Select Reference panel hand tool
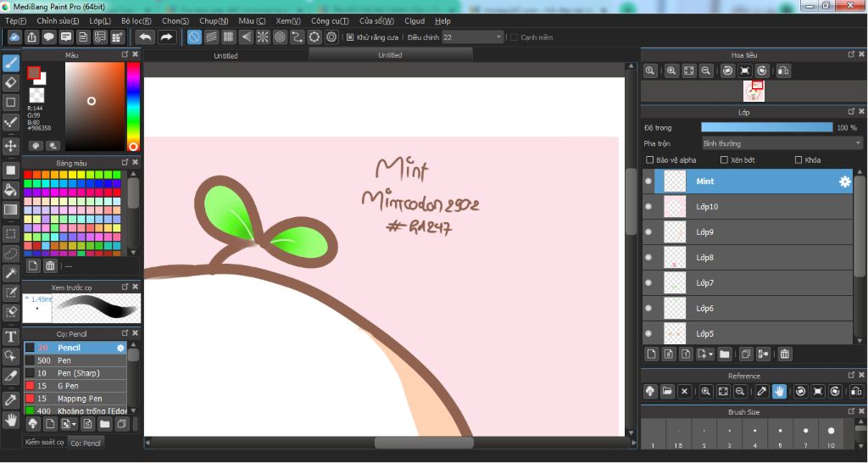 pos(780,392)
